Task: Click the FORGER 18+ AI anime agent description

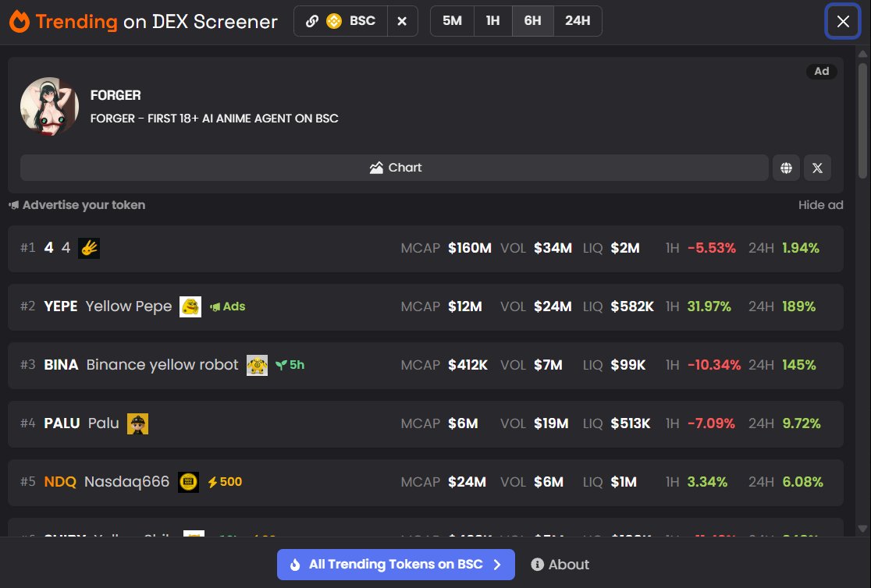Action: click(215, 119)
